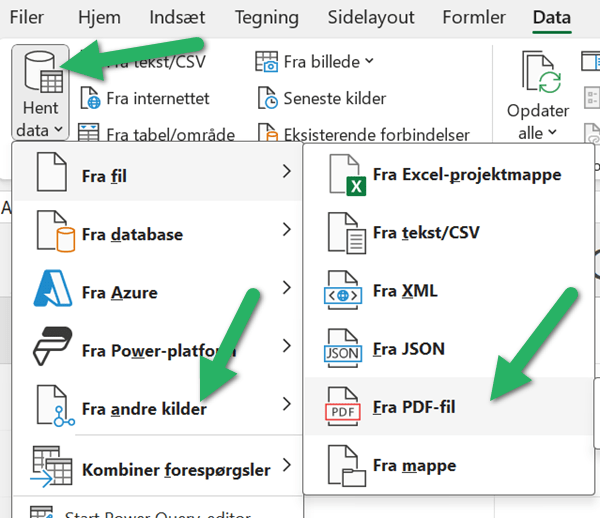Expand the Fra database submenu arrow
The height and width of the screenshot is (518, 600).
(287, 232)
